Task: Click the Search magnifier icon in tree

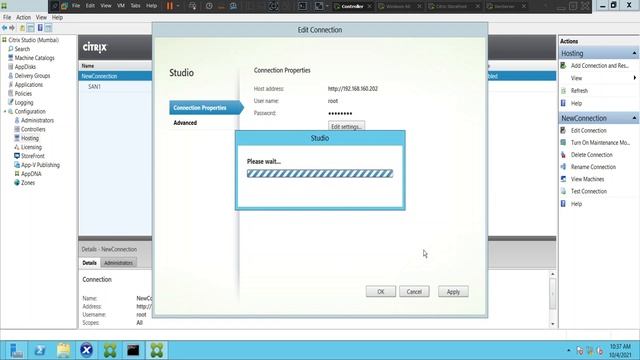Action: click(x=11, y=49)
